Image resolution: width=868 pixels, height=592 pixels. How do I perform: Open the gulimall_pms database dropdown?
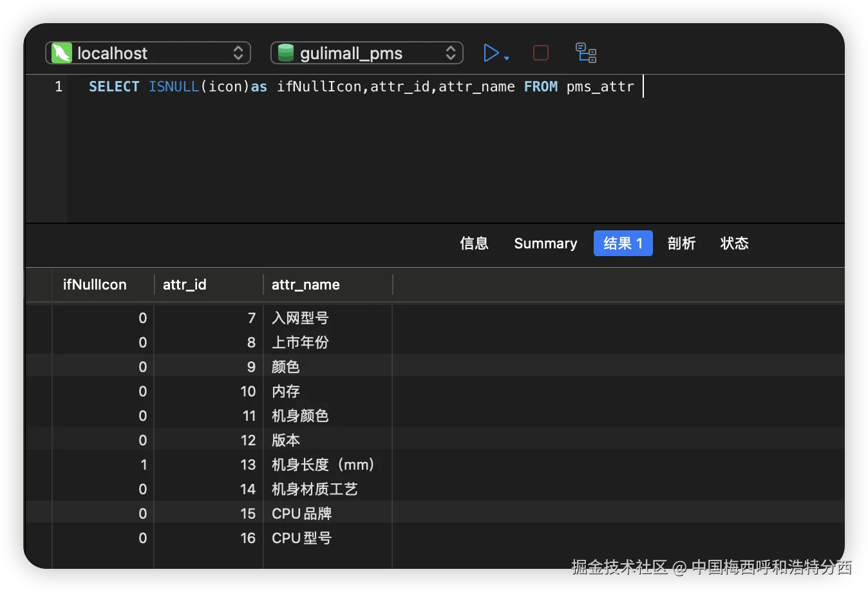[x=367, y=53]
